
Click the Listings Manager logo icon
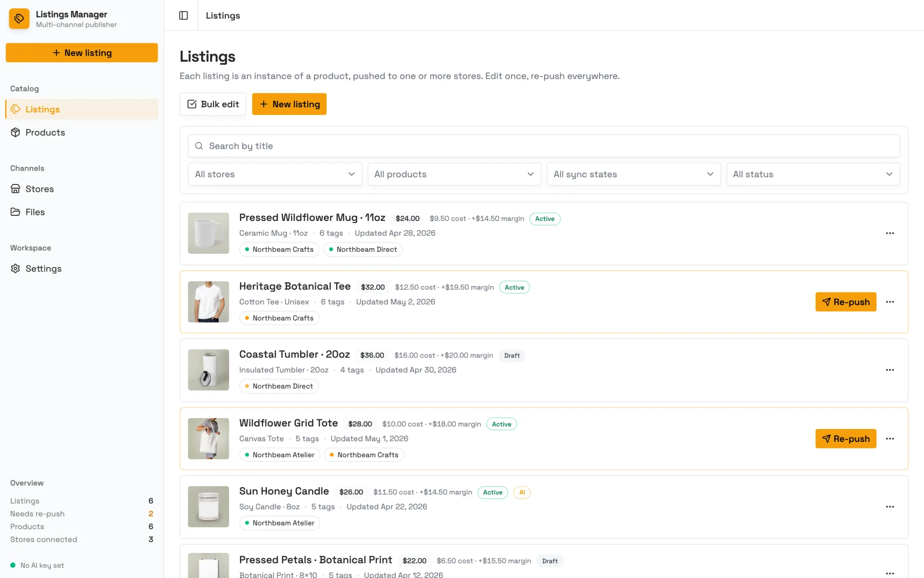pos(19,18)
